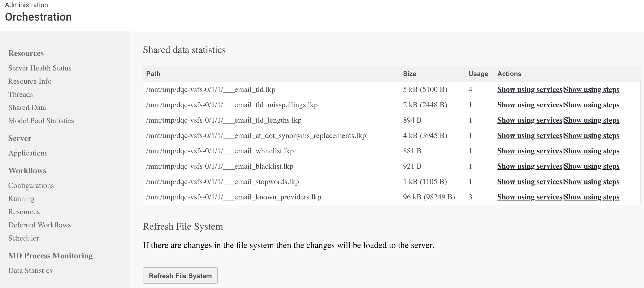Open Model Pool Statistics
Screen dimensions: 644x288
click(41, 121)
